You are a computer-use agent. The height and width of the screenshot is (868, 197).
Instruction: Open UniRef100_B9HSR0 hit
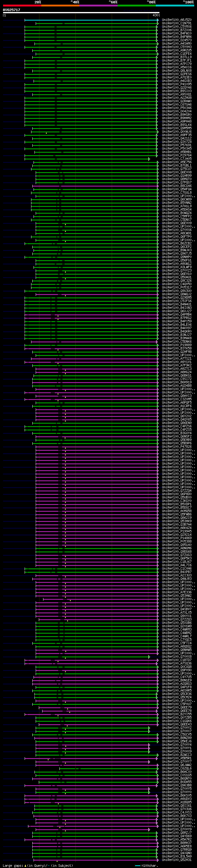coord(176,115)
